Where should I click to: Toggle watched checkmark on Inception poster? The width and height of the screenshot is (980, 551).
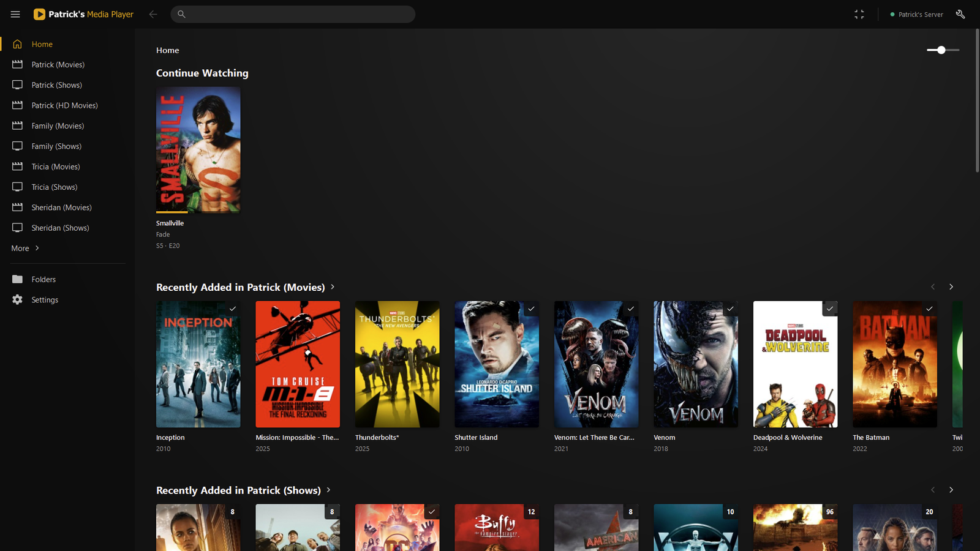tap(232, 309)
